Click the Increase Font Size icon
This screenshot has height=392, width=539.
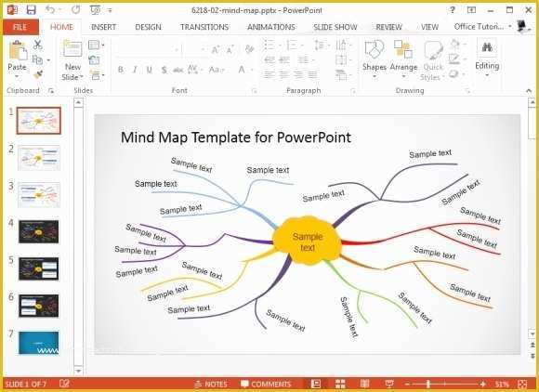[216, 50]
